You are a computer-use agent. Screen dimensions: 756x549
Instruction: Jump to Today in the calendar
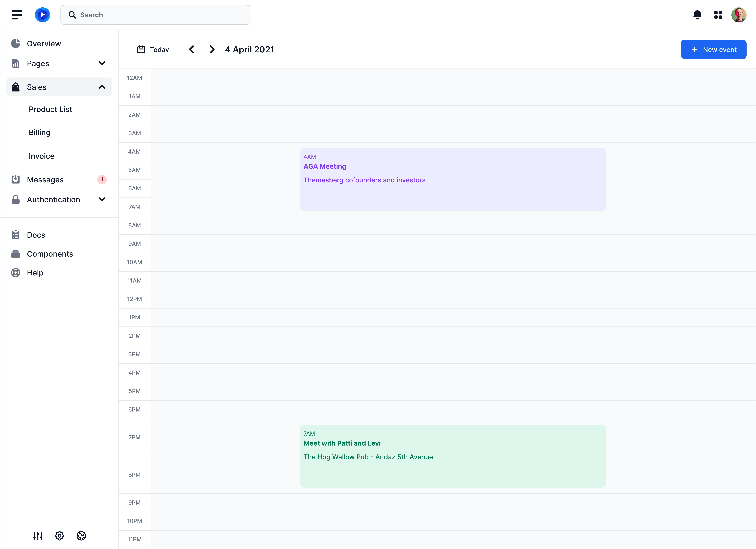pyautogui.click(x=153, y=49)
